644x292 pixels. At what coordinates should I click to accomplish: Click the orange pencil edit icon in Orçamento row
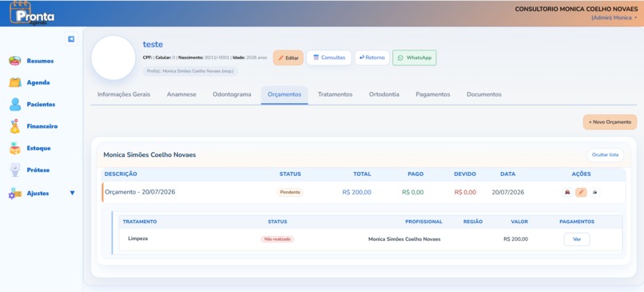(x=581, y=192)
